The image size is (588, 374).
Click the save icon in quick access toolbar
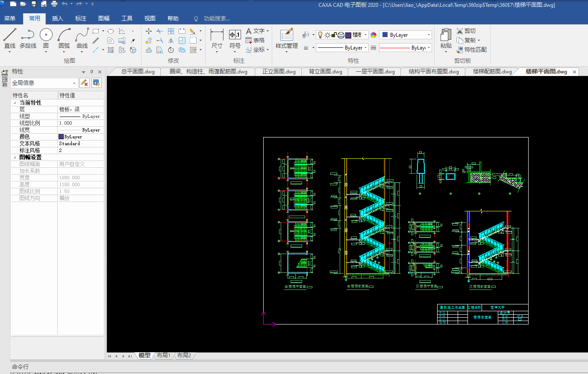(x=34, y=4)
